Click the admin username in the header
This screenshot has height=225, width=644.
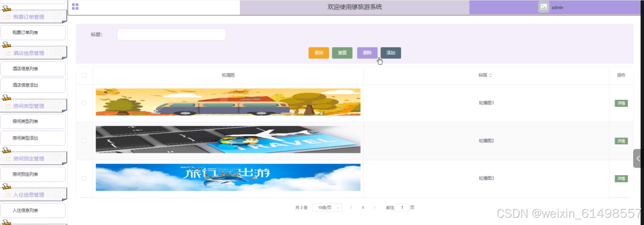pos(557,8)
